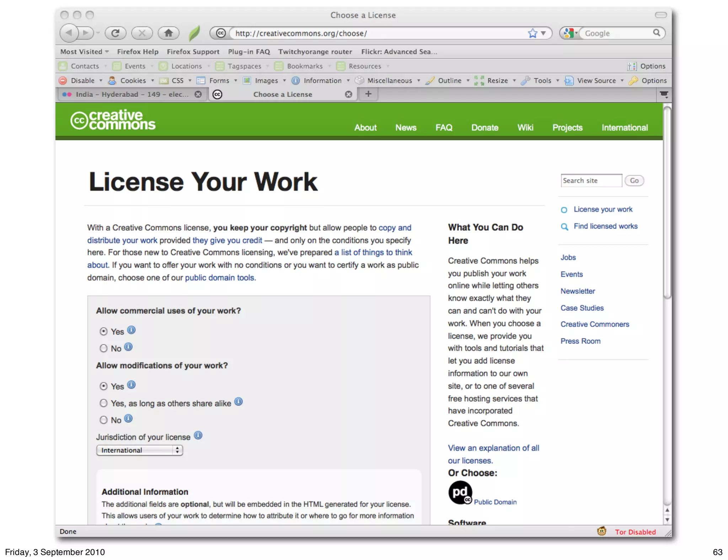Close the India Hyderabad tab
Viewport: 728px width, 560px height.
point(198,95)
